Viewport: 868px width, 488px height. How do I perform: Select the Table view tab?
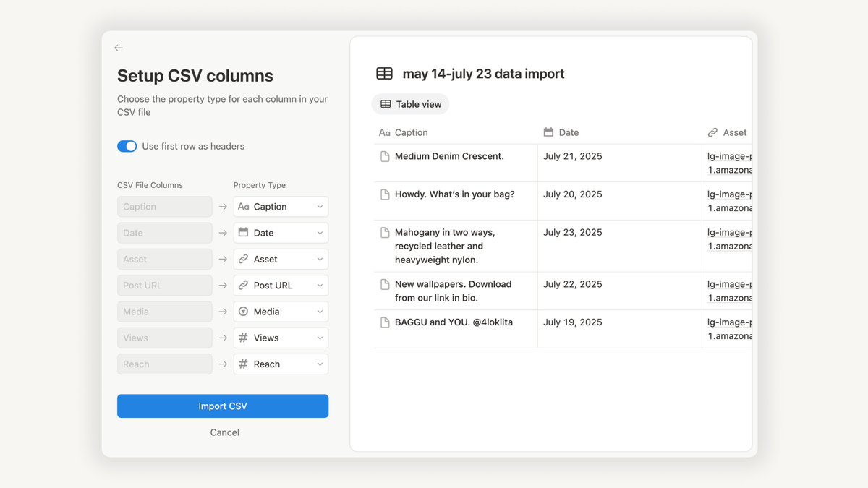(x=410, y=104)
